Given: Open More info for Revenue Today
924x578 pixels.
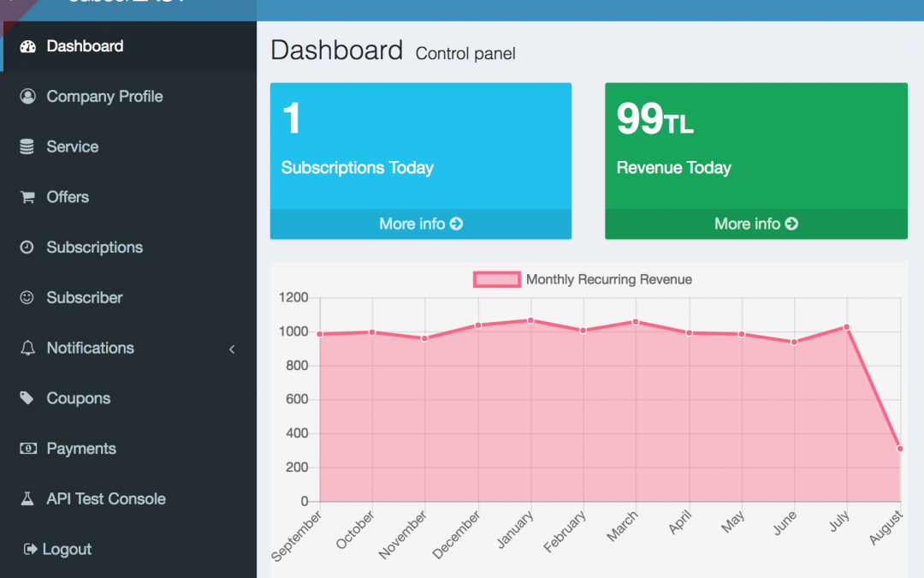Looking at the screenshot, I should click(x=755, y=223).
